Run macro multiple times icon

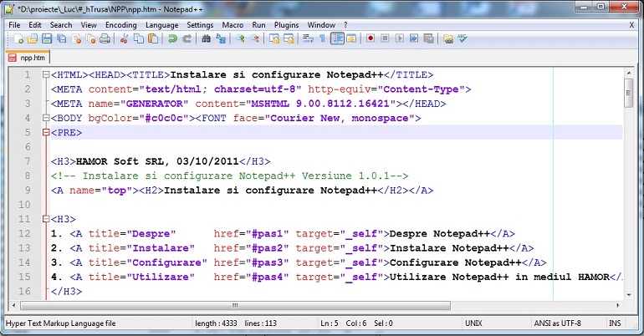pos(414,38)
